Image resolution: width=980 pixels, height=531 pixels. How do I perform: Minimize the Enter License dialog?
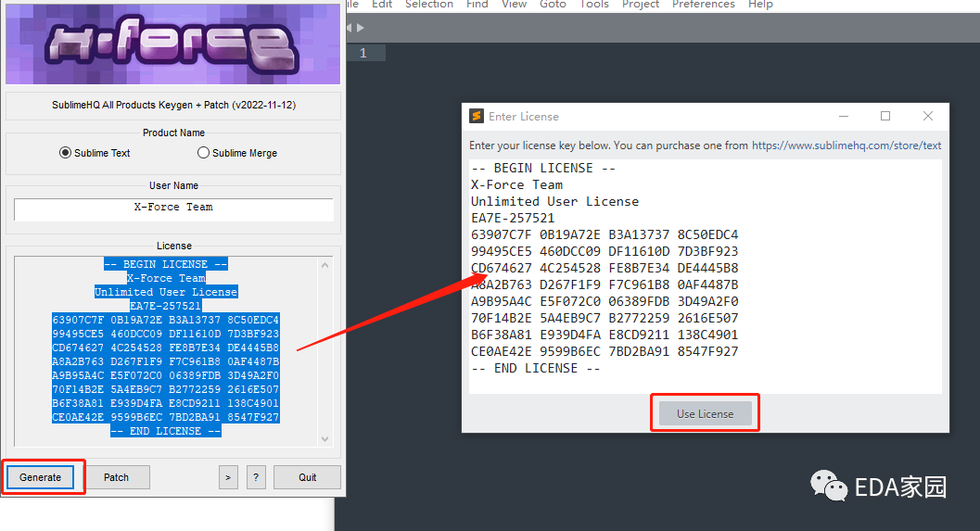click(x=844, y=116)
